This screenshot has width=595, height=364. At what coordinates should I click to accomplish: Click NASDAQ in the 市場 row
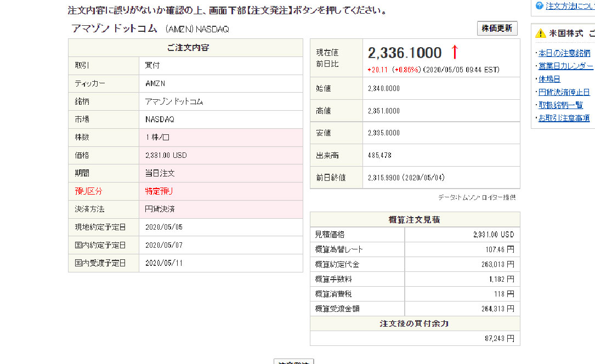click(x=160, y=120)
